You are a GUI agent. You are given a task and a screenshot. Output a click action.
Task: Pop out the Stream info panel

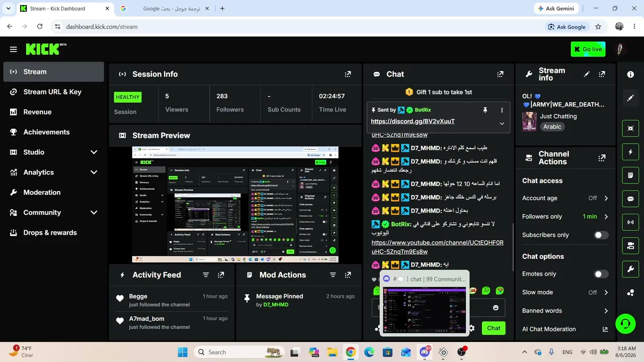[602, 74]
